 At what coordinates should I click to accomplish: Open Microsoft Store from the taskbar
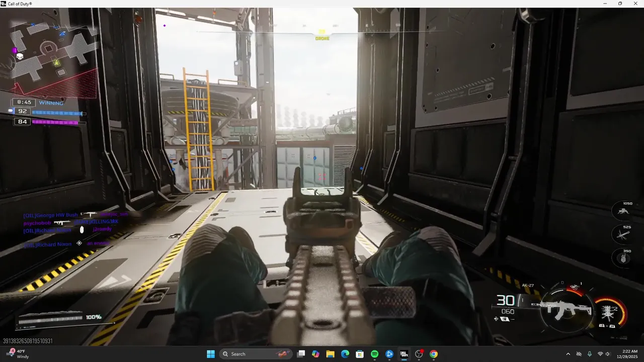[360, 354]
